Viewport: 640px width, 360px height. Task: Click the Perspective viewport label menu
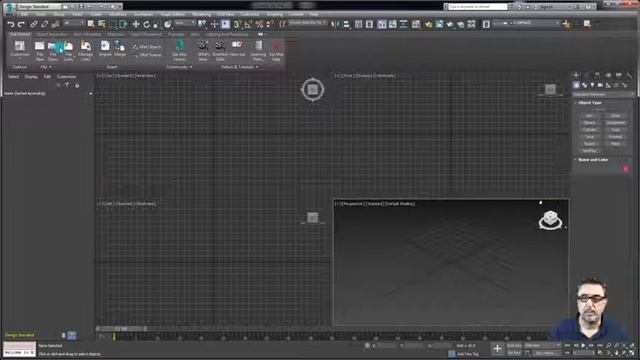pyautogui.click(x=353, y=204)
